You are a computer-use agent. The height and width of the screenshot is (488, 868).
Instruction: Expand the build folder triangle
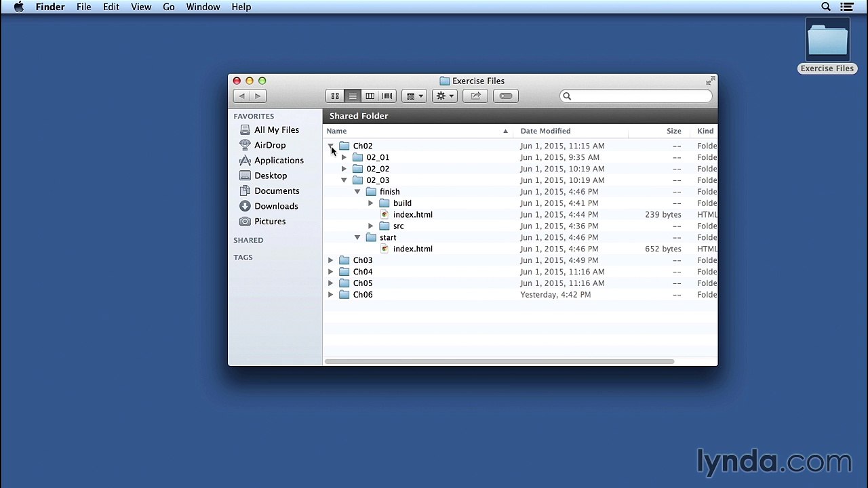pos(371,203)
